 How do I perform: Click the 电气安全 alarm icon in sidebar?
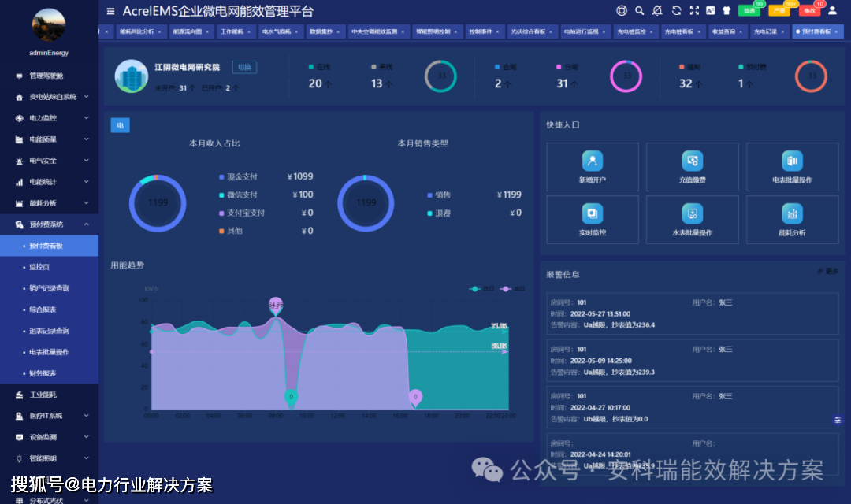tap(19, 161)
